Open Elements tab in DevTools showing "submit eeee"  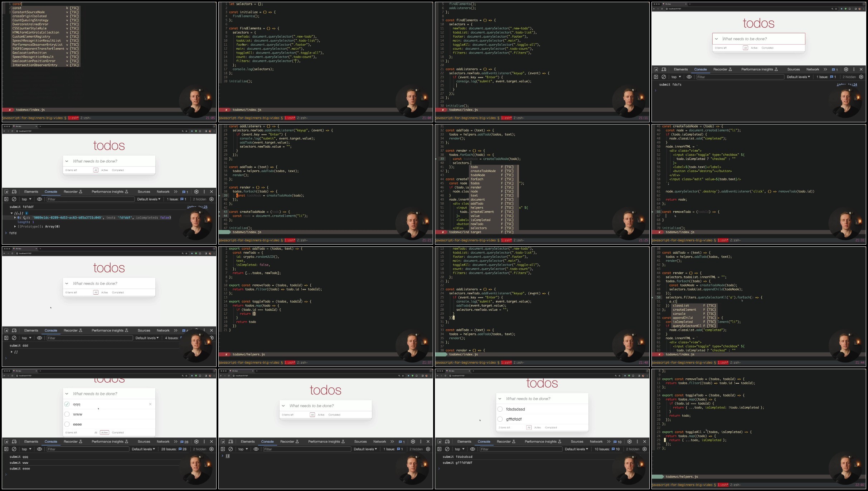pyautogui.click(x=31, y=442)
